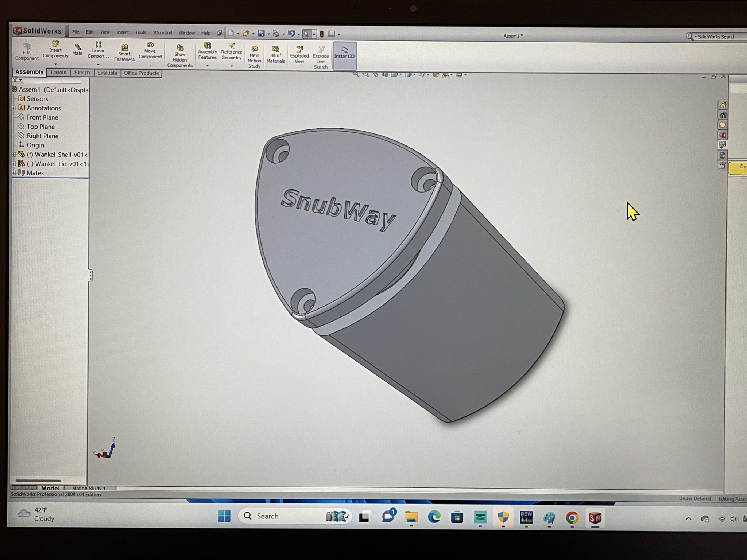
Task: Open the Reference Geometry dropdown arrow
Action: 232,66
